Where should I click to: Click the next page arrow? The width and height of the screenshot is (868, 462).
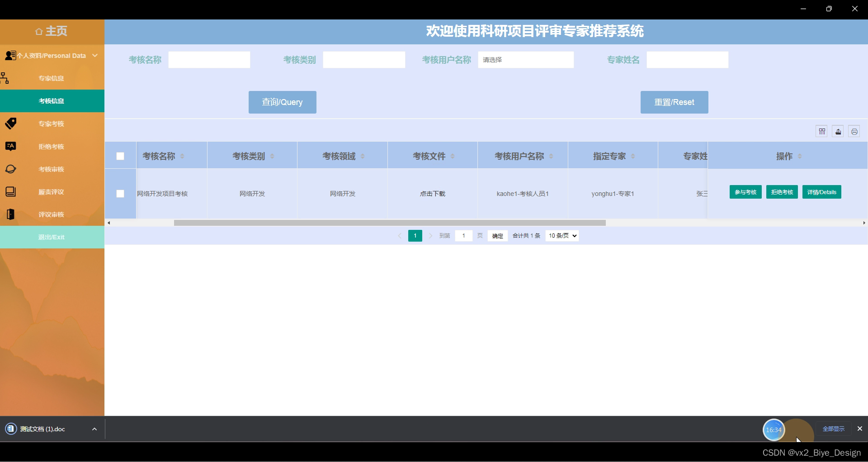pyautogui.click(x=430, y=236)
